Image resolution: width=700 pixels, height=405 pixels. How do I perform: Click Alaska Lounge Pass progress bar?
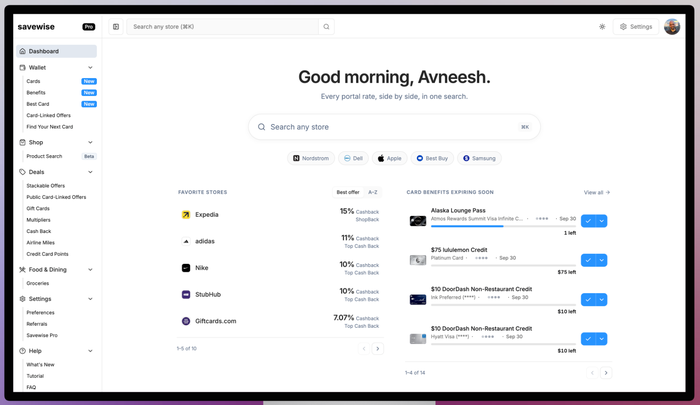tap(504, 226)
